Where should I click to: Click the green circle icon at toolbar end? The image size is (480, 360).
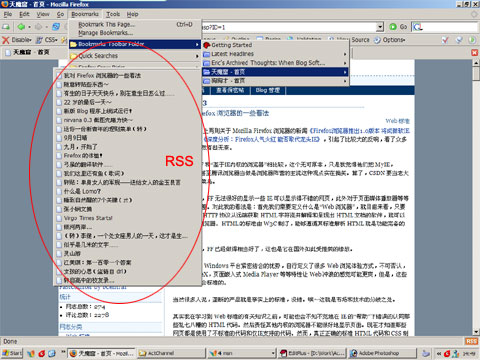pyautogui.click(x=472, y=40)
